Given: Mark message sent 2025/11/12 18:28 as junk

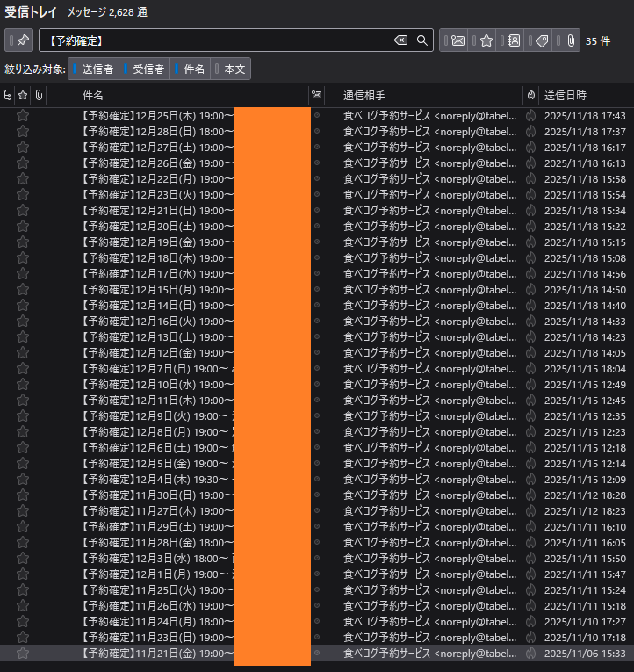Looking at the screenshot, I should [530, 495].
